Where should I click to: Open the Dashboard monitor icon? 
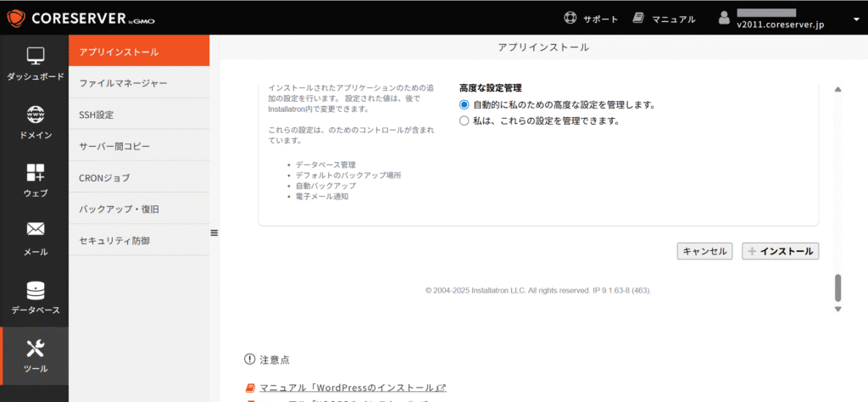point(36,56)
